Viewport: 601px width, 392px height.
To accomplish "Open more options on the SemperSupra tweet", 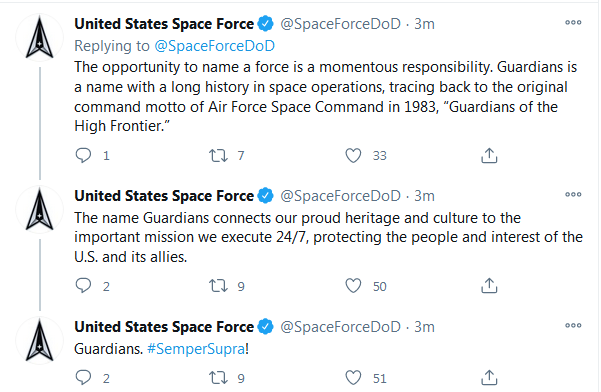I will pyautogui.click(x=573, y=326).
